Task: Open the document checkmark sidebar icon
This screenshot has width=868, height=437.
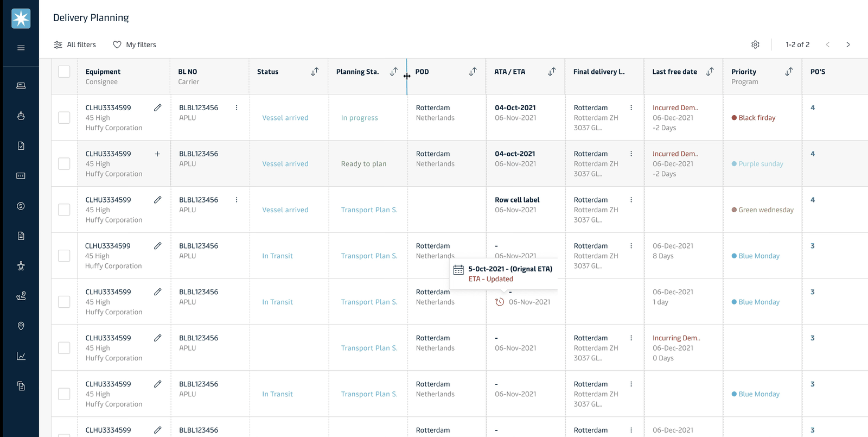Action: 21,145
